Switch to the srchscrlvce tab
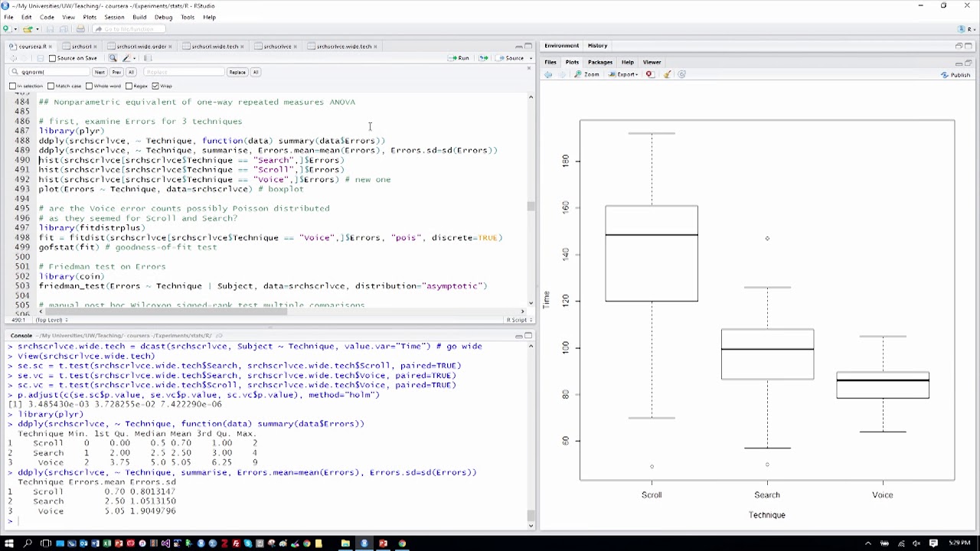 pos(276,46)
